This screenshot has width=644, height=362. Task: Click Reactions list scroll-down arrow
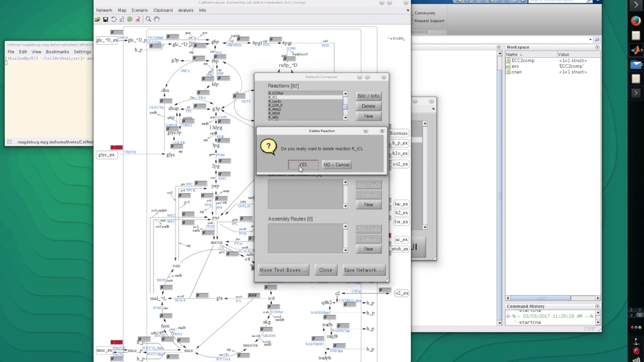tap(345, 118)
